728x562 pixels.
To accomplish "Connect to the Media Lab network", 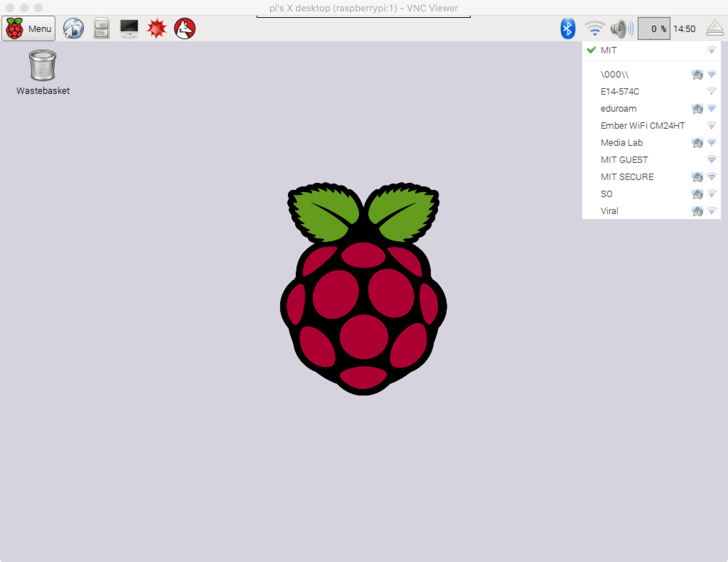I will point(651,143).
